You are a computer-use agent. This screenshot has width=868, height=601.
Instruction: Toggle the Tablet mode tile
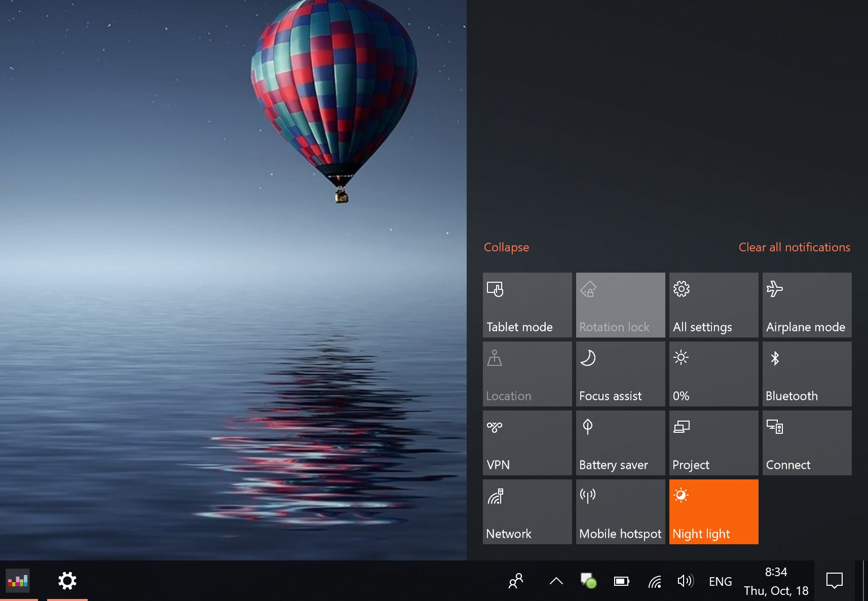pyautogui.click(x=527, y=305)
